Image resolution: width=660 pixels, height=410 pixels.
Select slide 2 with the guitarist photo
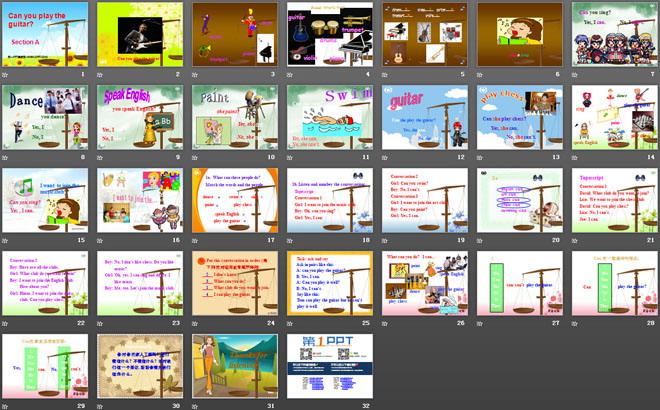(x=140, y=34)
